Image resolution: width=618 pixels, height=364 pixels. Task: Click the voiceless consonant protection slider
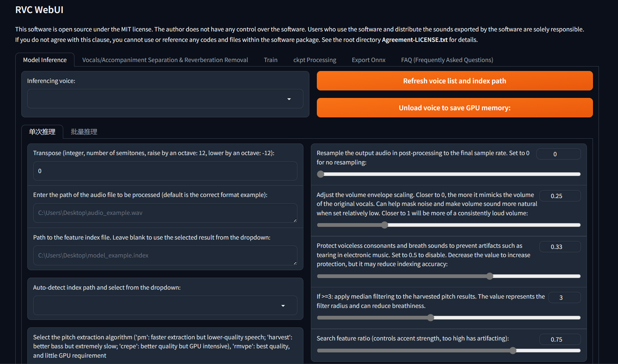[x=449, y=276]
